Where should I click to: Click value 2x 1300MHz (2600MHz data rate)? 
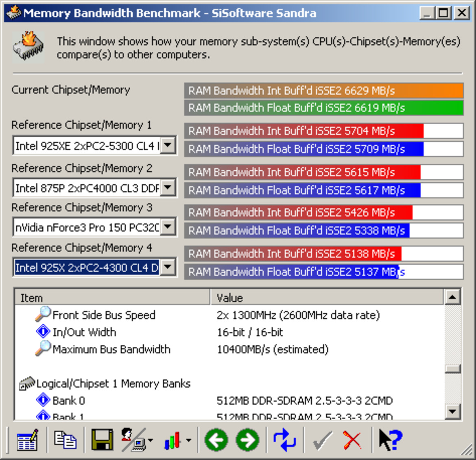298,315
